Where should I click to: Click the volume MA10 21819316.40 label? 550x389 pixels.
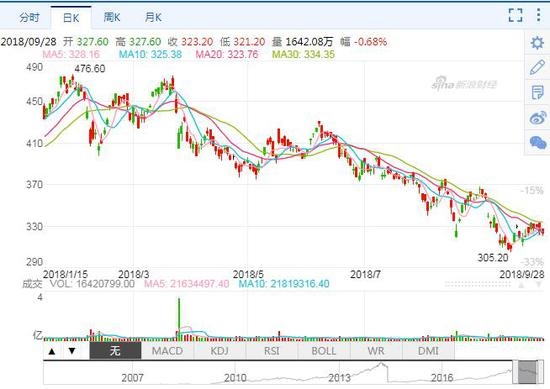pos(284,284)
